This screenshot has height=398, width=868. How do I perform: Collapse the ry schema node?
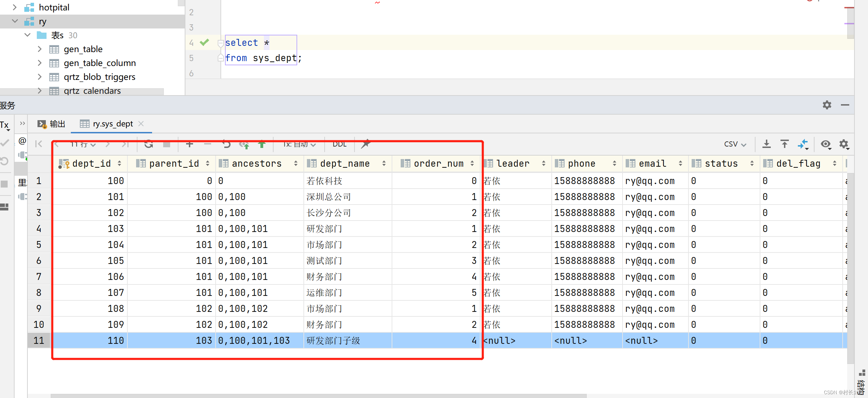(x=15, y=21)
